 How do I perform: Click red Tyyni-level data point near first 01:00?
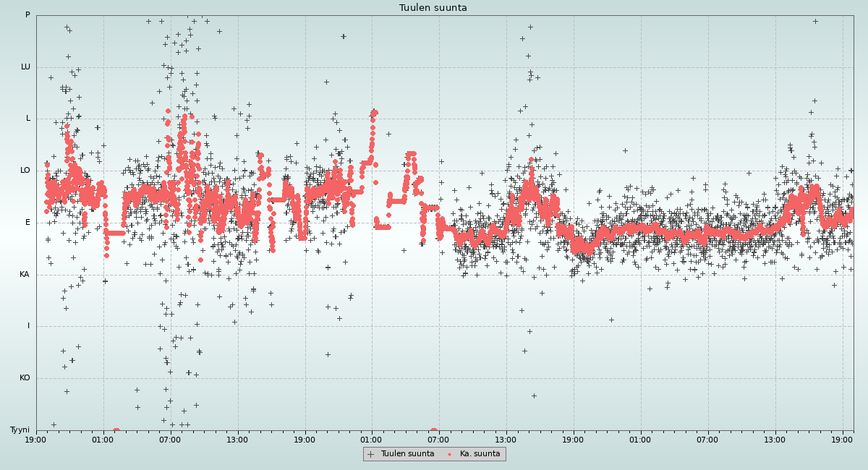click(x=116, y=430)
